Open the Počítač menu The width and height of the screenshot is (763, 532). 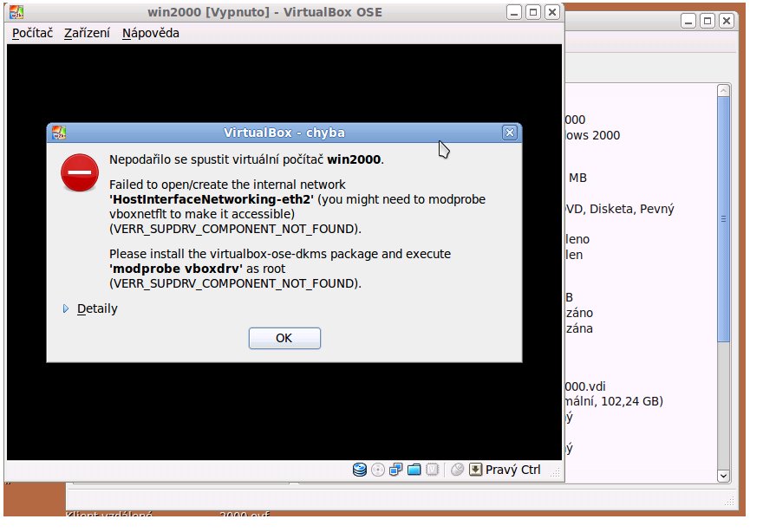click(x=32, y=33)
